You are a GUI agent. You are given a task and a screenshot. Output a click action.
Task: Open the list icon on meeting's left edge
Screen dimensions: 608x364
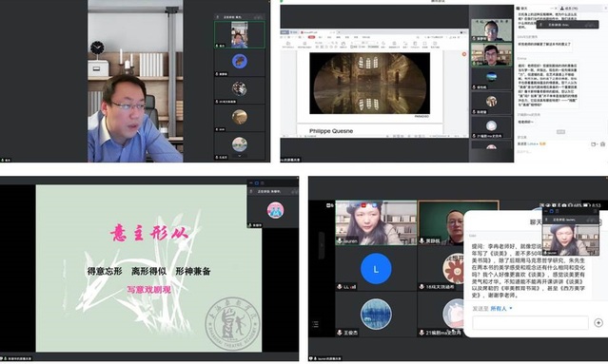[315, 324]
